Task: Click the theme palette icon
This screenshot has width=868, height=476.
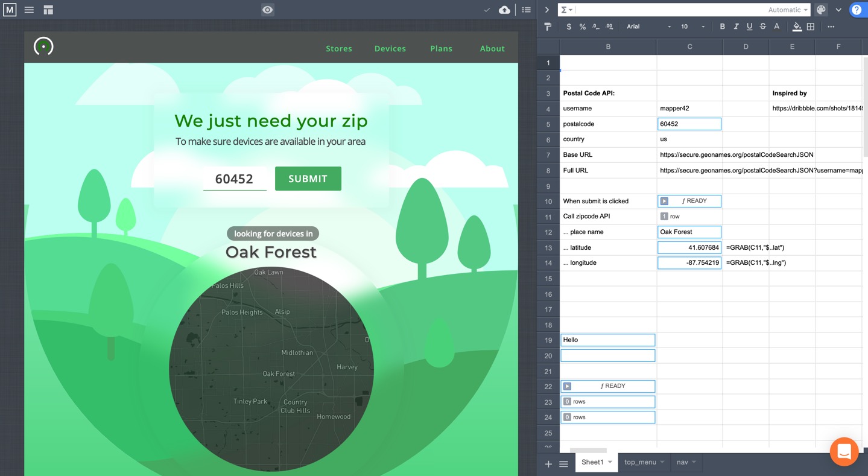Action: (821, 10)
